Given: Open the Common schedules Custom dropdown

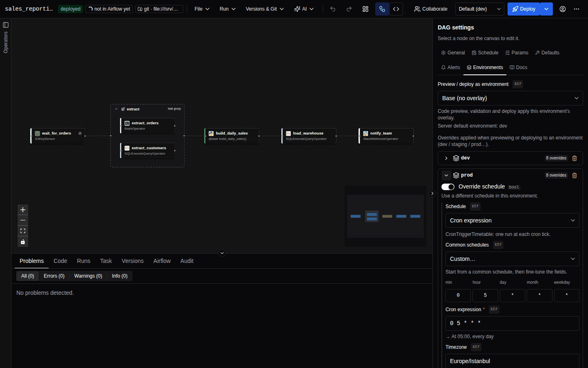Looking at the screenshot, I should coord(512,259).
